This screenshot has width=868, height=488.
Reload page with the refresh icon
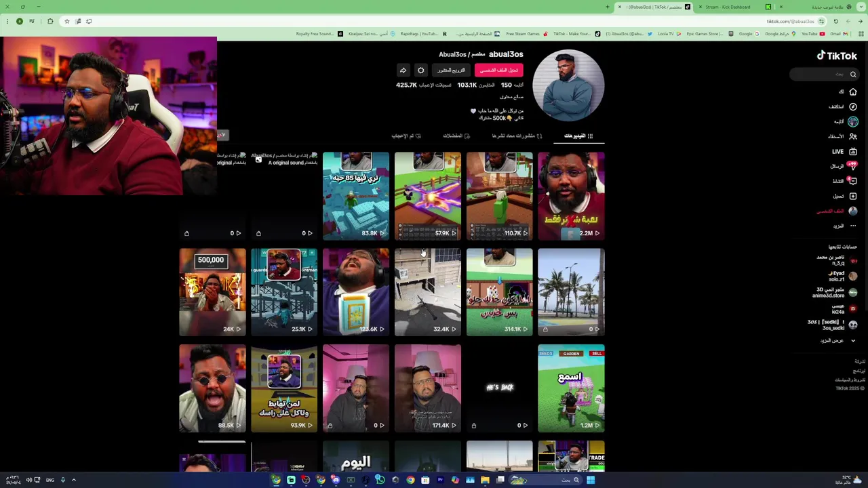coord(835,21)
